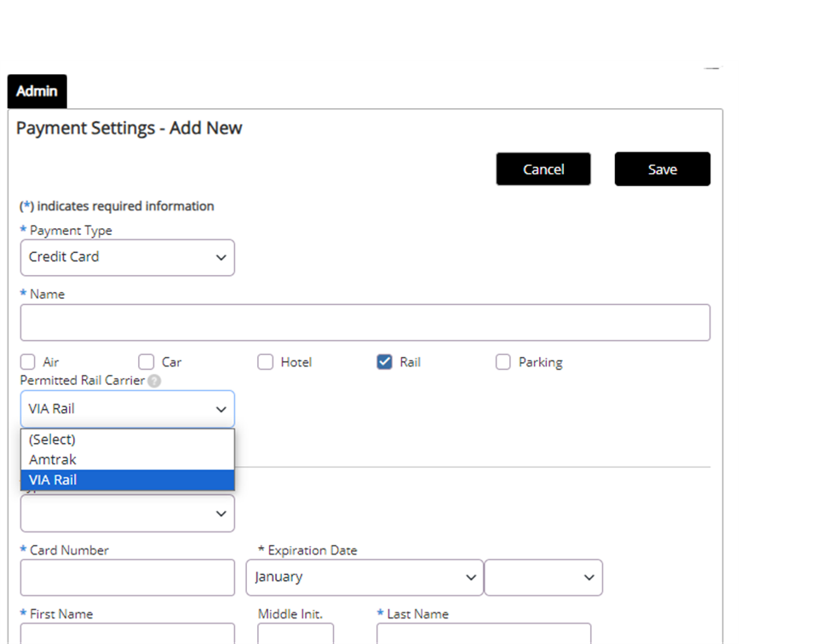The height and width of the screenshot is (644, 816).
Task: Click the Cancel button
Action: [x=543, y=170]
